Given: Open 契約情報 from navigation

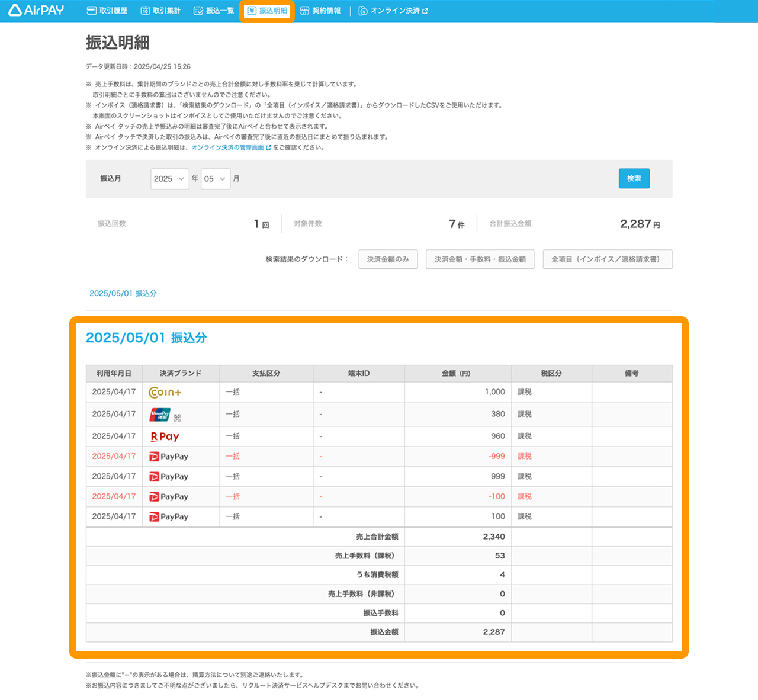Looking at the screenshot, I should point(320,11).
